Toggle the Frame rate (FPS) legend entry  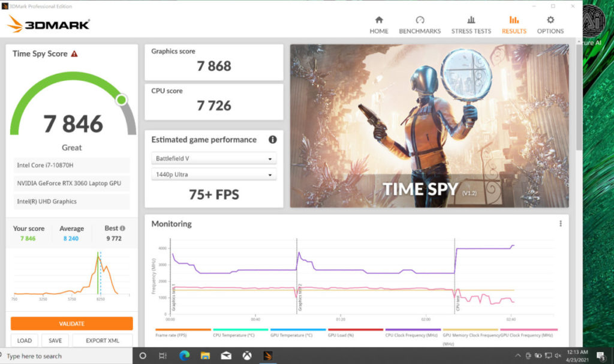(183, 333)
